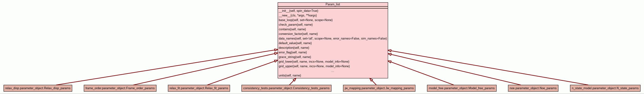Click the conversion_factor method entry
This screenshot has height=94, width=644.
coord(298,34)
